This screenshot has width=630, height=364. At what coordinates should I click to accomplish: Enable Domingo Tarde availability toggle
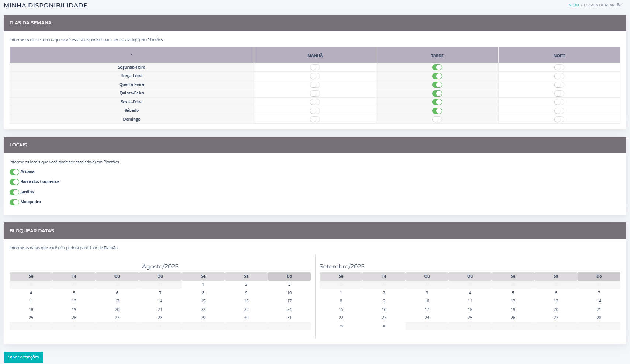pos(437,119)
